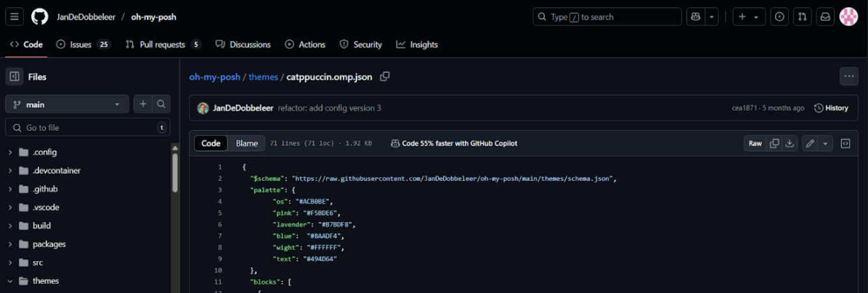
Task: Copy the file path icon
Action: point(384,77)
